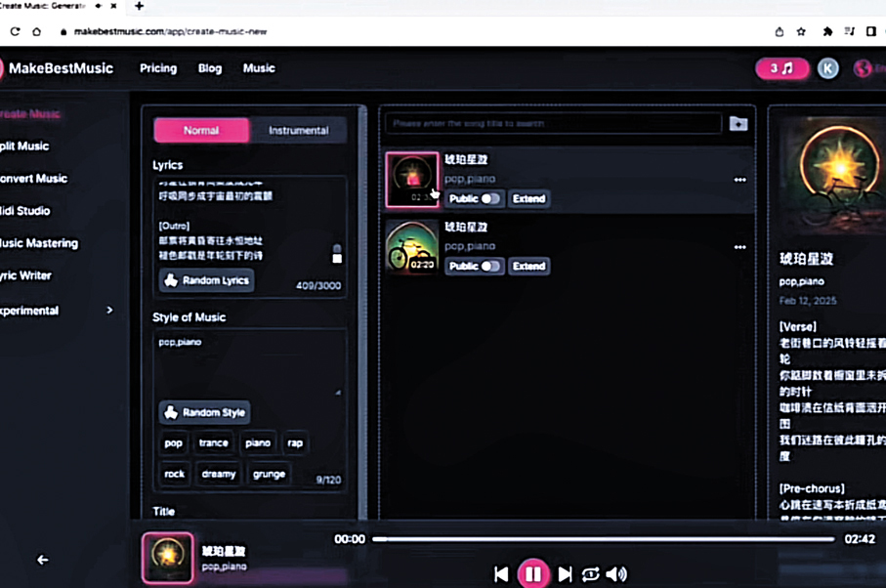This screenshot has width=886, height=588.
Task: Add the trance style tag
Action: 214,442
